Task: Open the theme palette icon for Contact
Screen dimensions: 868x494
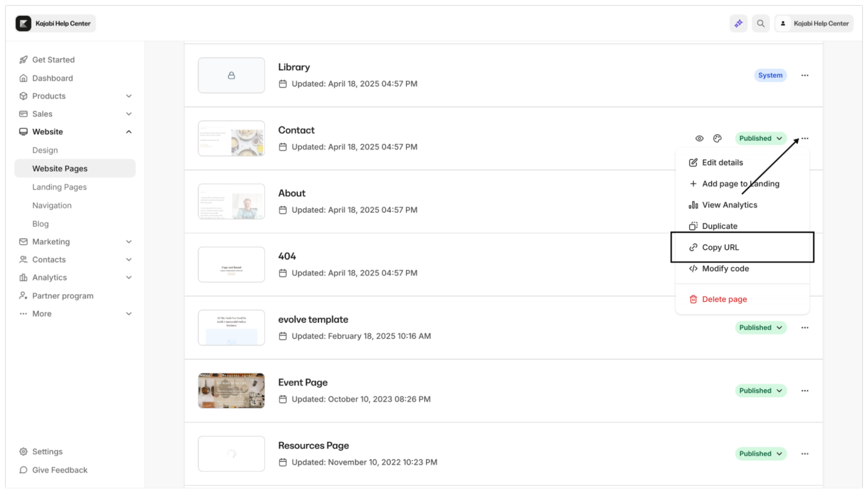Action: coord(717,138)
